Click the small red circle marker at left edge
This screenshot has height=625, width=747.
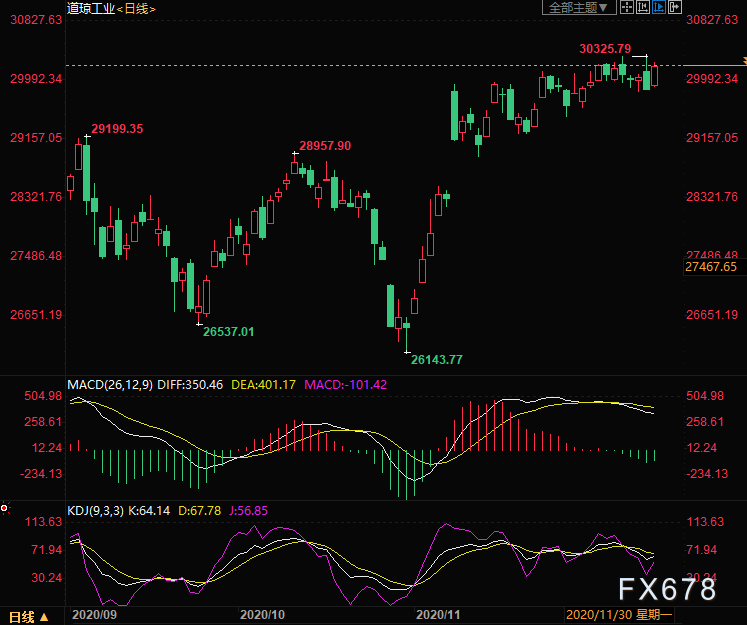tap(5, 509)
